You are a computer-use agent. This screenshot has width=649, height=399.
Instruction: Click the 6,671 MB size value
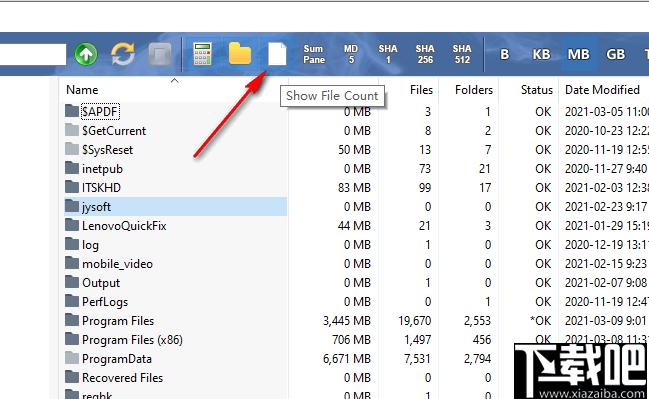pyautogui.click(x=347, y=359)
